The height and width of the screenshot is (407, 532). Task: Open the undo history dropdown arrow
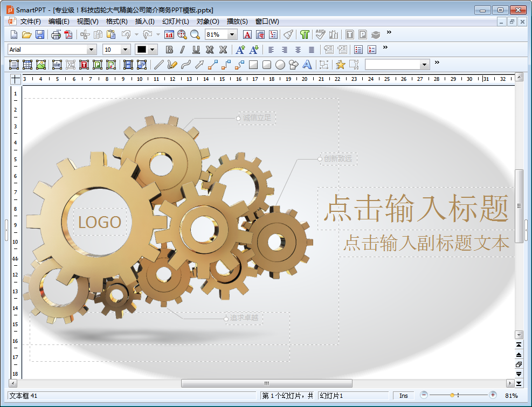coord(136,35)
